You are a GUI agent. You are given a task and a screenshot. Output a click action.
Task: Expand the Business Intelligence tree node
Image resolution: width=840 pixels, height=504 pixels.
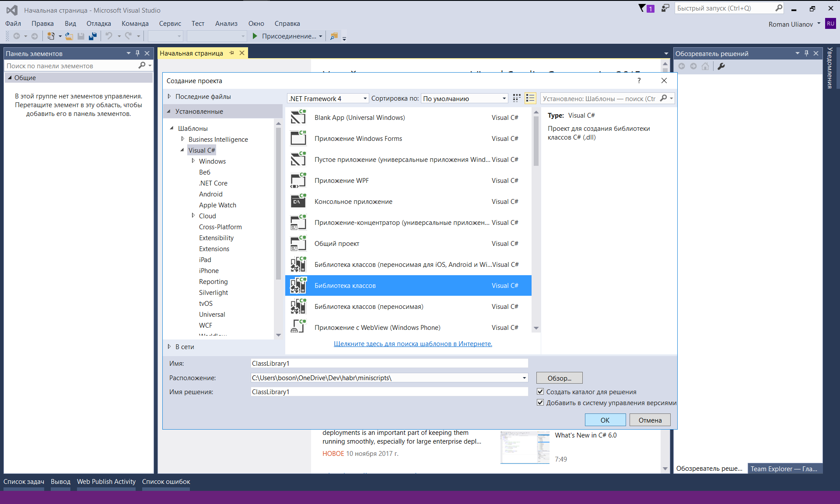tap(182, 139)
